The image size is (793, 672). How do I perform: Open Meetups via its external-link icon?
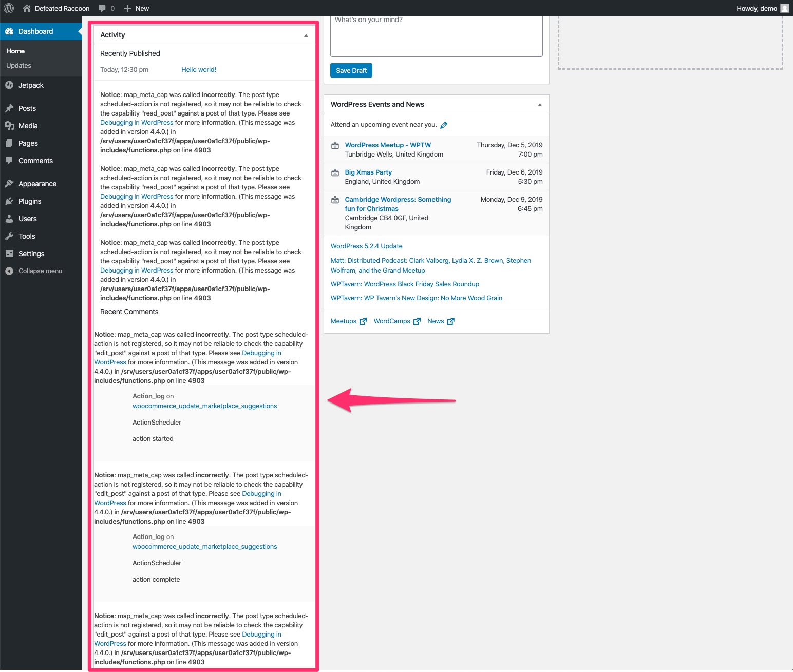point(363,321)
